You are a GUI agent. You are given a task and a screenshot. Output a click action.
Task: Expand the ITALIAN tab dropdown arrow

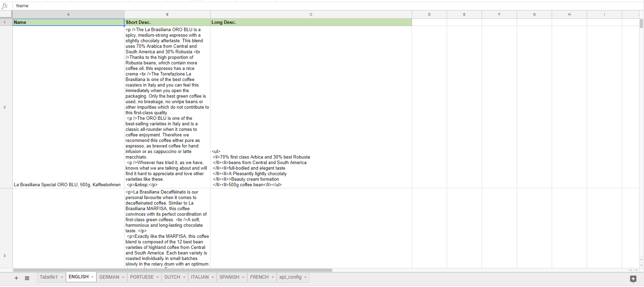click(x=213, y=277)
